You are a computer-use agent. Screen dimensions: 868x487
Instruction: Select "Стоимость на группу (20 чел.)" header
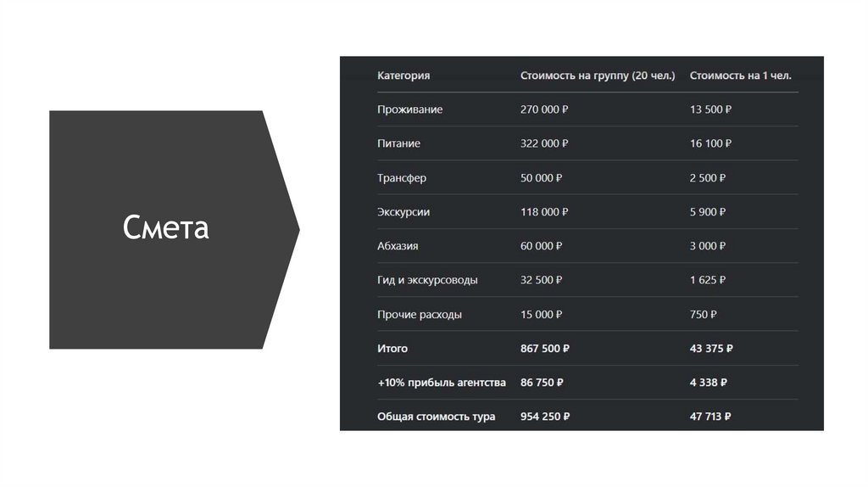click(x=598, y=76)
